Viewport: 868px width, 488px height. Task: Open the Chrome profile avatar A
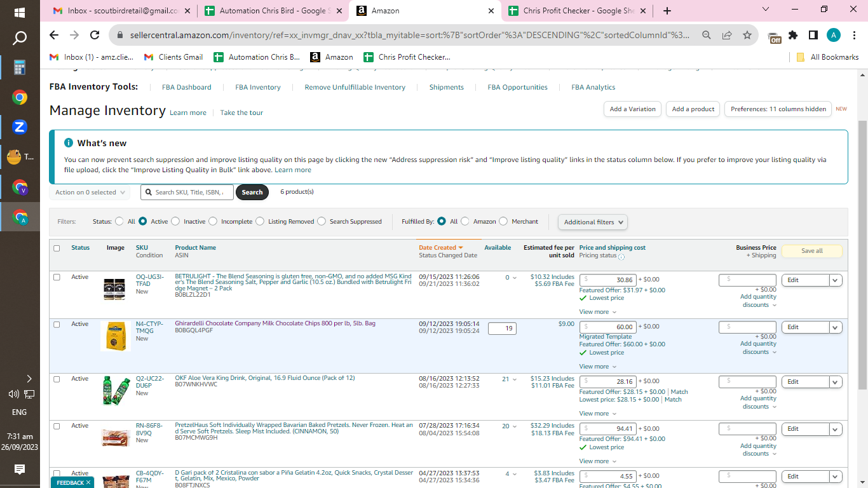pyautogui.click(x=834, y=36)
